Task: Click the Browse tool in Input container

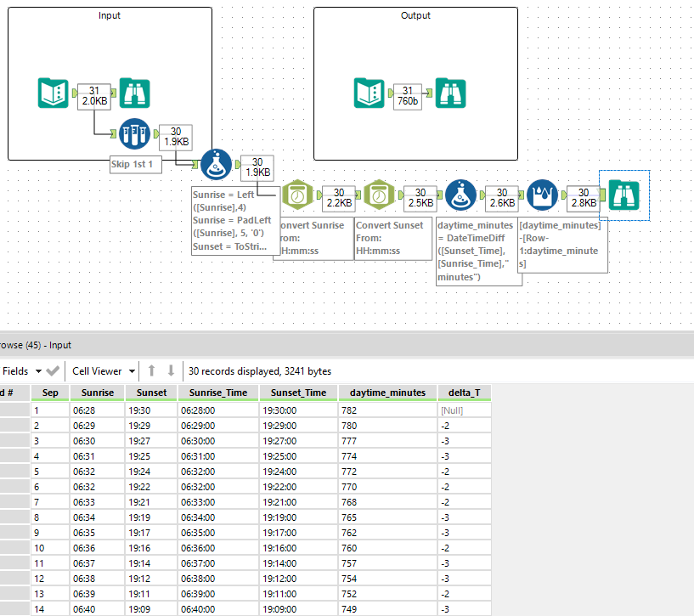Action: pyautogui.click(x=135, y=92)
